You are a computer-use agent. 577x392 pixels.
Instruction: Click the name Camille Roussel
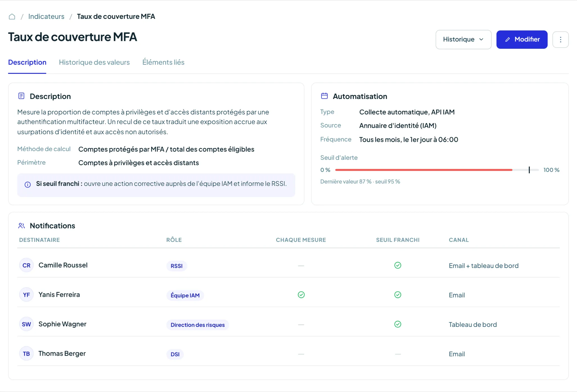[63, 265]
